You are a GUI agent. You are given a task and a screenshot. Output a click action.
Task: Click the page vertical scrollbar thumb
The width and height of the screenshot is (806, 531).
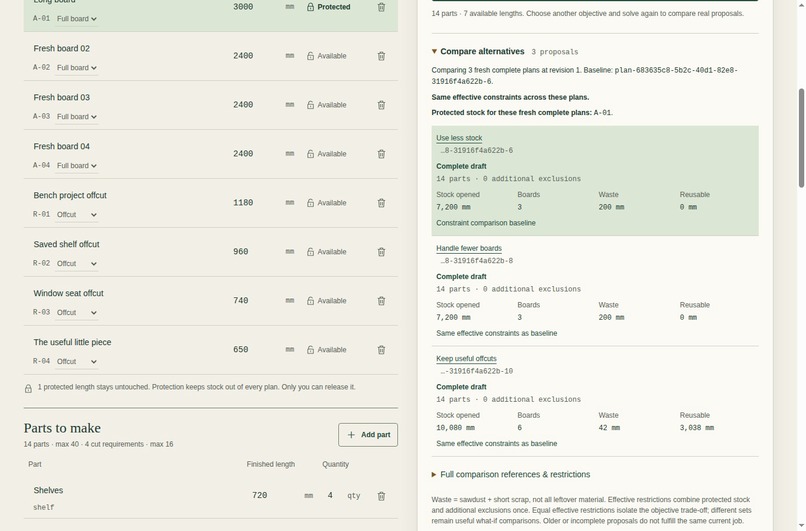(x=801, y=138)
